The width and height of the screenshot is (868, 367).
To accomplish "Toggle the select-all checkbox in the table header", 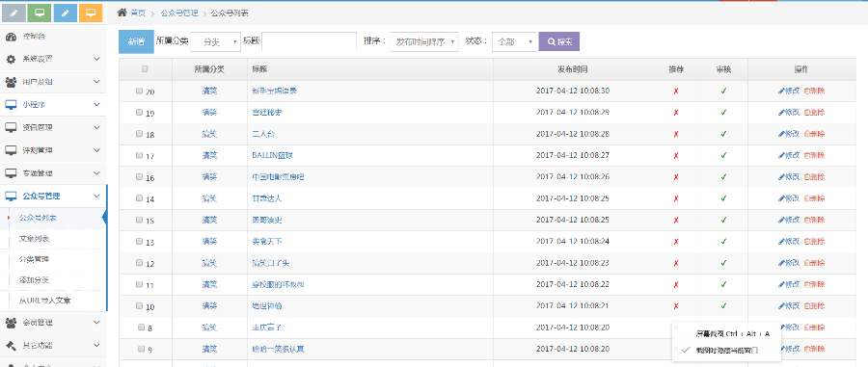I will [145, 69].
